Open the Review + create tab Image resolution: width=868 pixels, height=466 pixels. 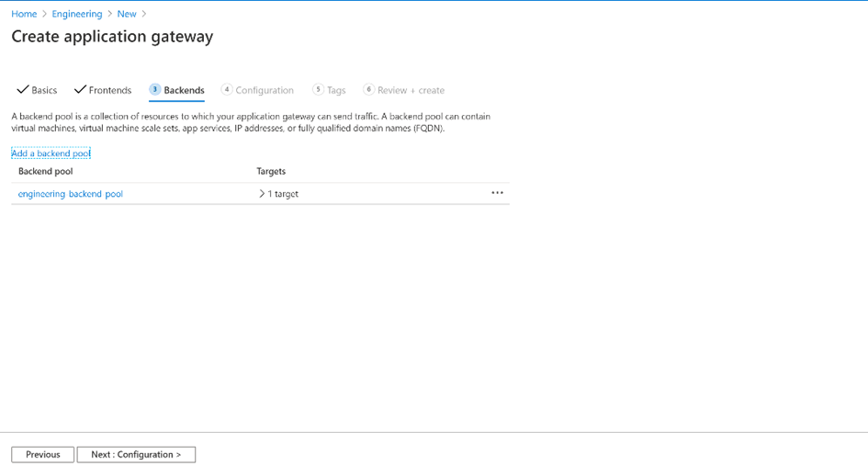[x=411, y=91]
